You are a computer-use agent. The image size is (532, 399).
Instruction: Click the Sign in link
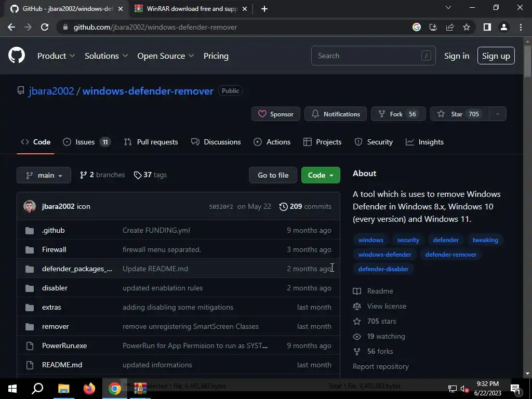click(x=457, y=56)
